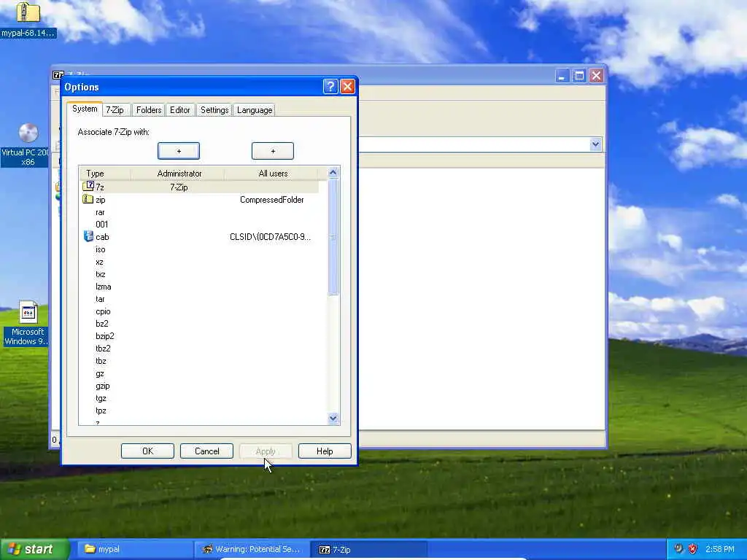
Task: Select the 7z file type icon
Action: (x=88, y=186)
